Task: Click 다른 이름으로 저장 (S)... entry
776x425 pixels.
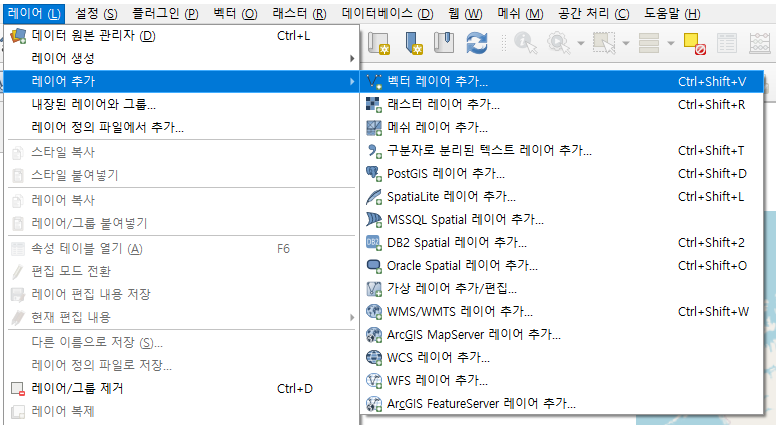Action: [x=181, y=342]
